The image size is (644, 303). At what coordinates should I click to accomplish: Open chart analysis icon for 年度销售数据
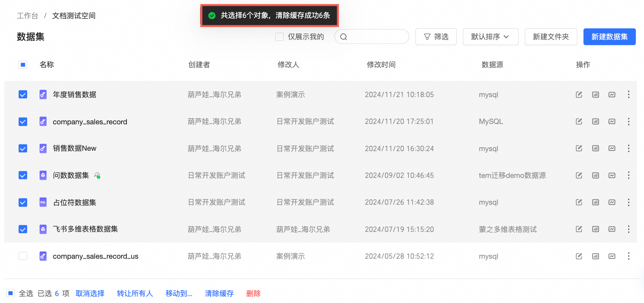point(612,94)
